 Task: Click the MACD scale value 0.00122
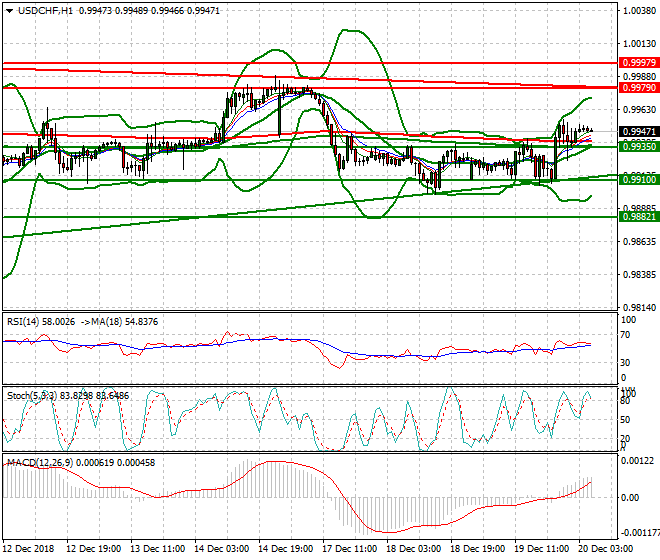pyautogui.click(x=637, y=461)
